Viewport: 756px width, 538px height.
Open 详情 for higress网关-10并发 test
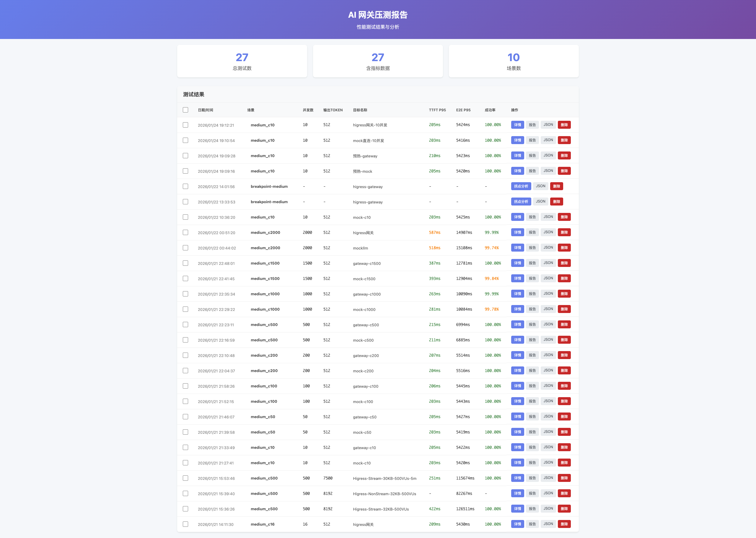[x=517, y=125]
